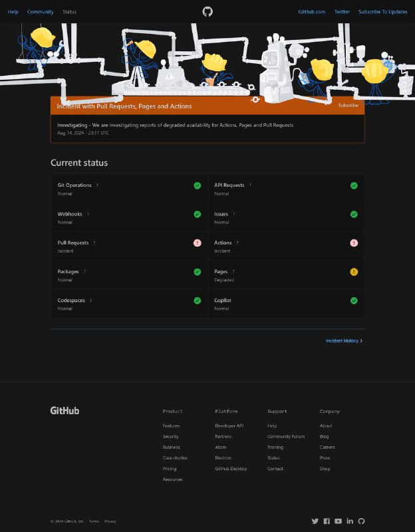Click Pull Requests incident alert icon
The height and width of the screenshot is (532, 415).
coord(197,243)
